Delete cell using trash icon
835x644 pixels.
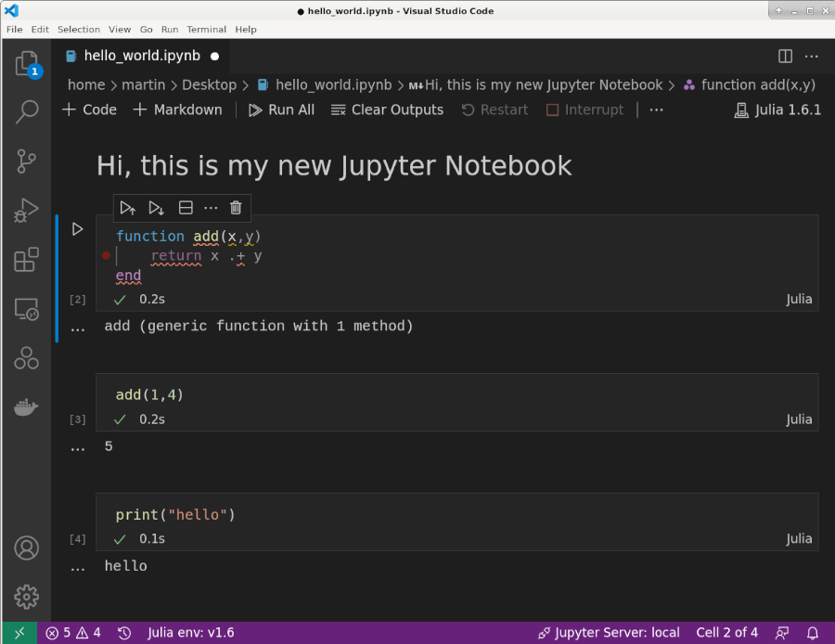point(236,208)
